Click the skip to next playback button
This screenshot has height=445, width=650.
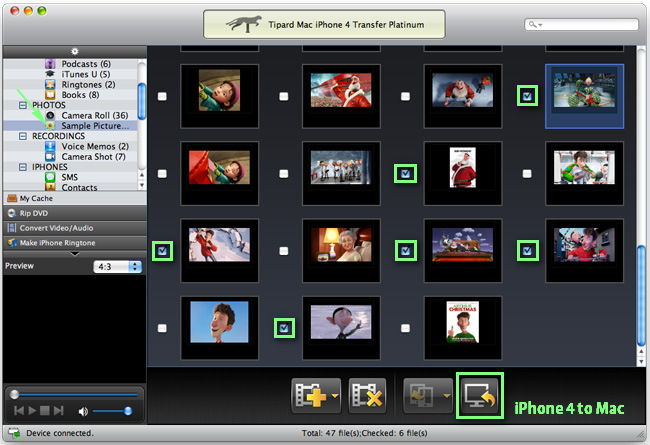click(x=58, y=411)
